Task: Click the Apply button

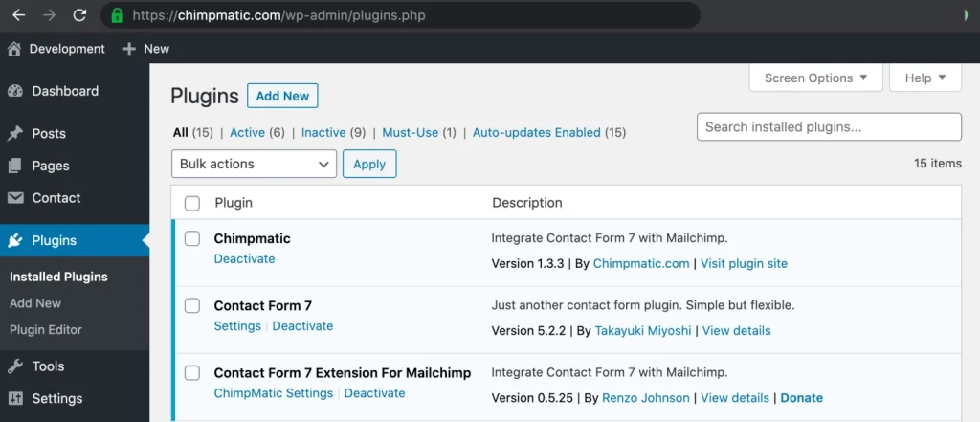Action: [x=369, y=164]
